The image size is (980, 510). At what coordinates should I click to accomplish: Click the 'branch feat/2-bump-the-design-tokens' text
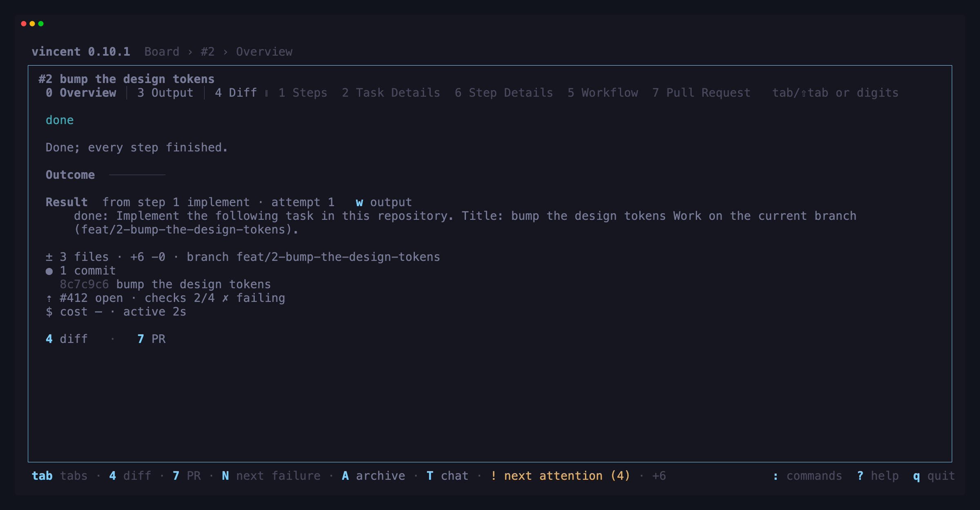[x=314, y=257]
